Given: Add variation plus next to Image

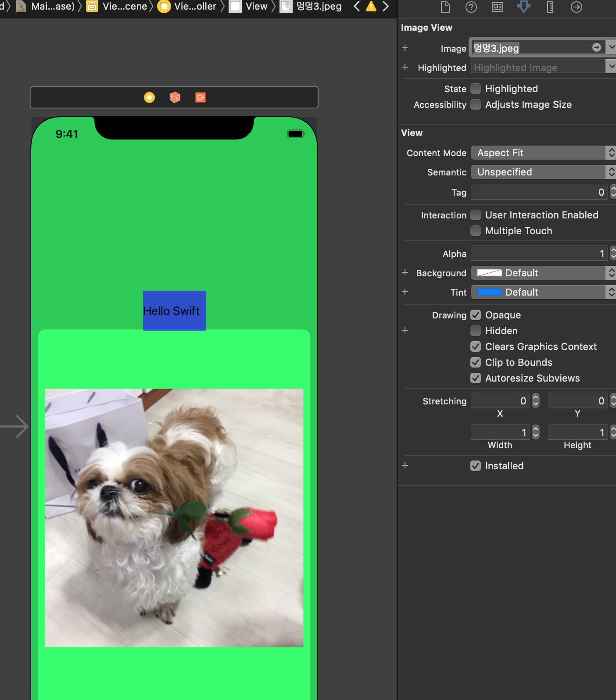Looking at the screenshot, I should click(405, 48).
